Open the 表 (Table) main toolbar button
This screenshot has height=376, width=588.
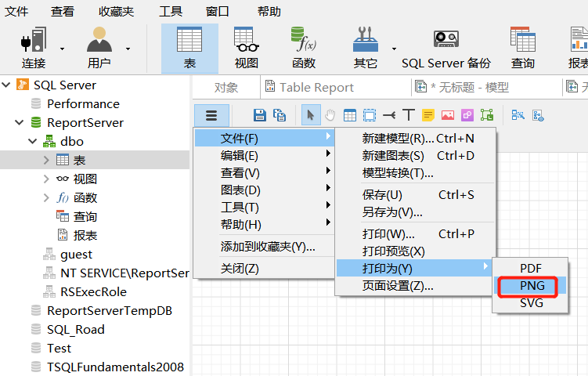(189, 48)
